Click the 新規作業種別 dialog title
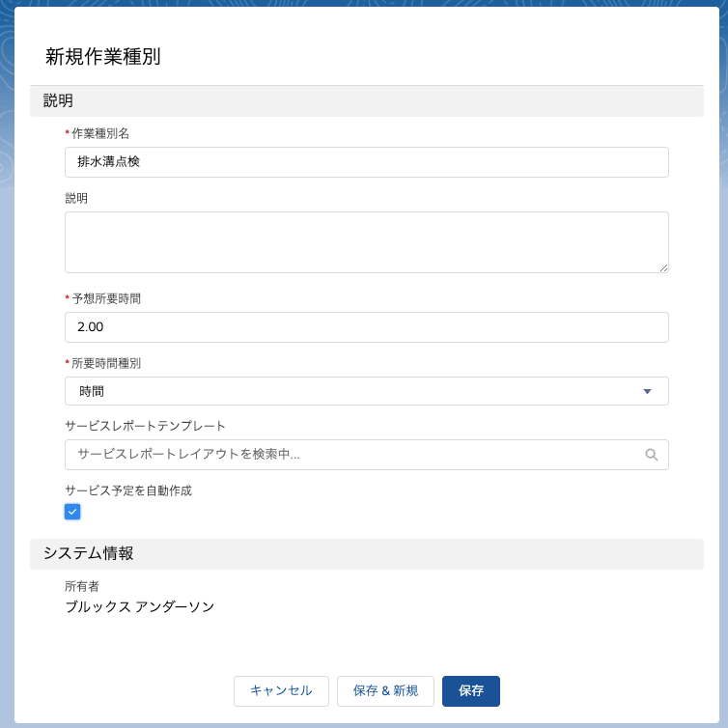This screenshot has height=728, width=728. 102,57
